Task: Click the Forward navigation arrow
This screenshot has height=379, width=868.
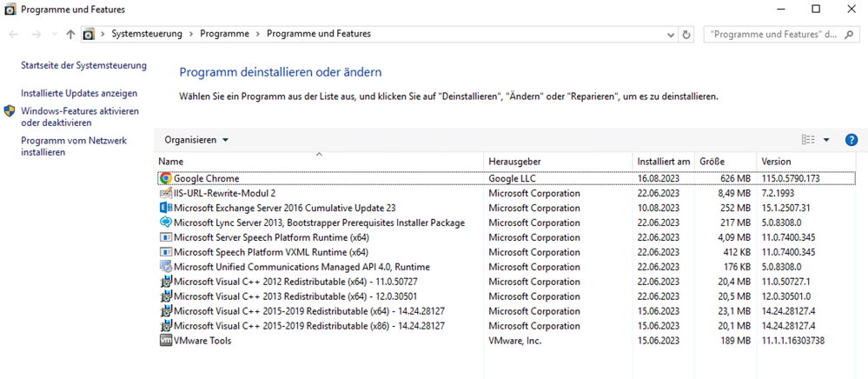Action: pos(36,34)
